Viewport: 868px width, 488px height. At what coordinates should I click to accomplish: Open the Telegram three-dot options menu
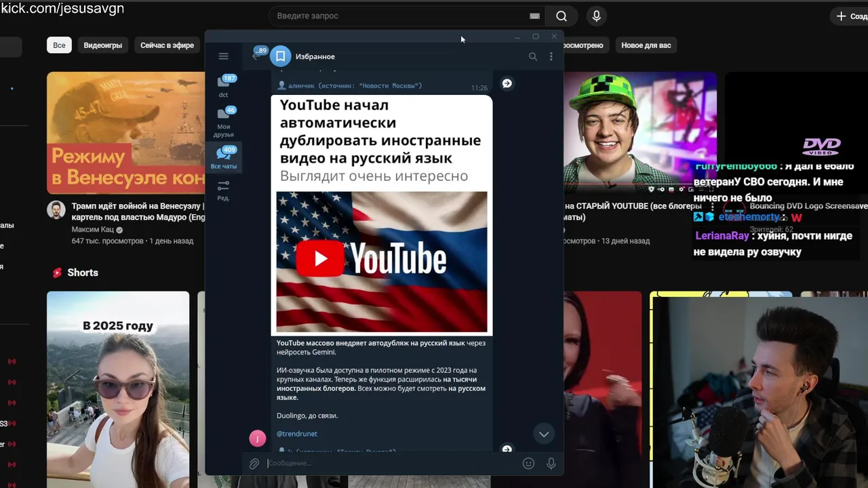[x=551, y=57]
